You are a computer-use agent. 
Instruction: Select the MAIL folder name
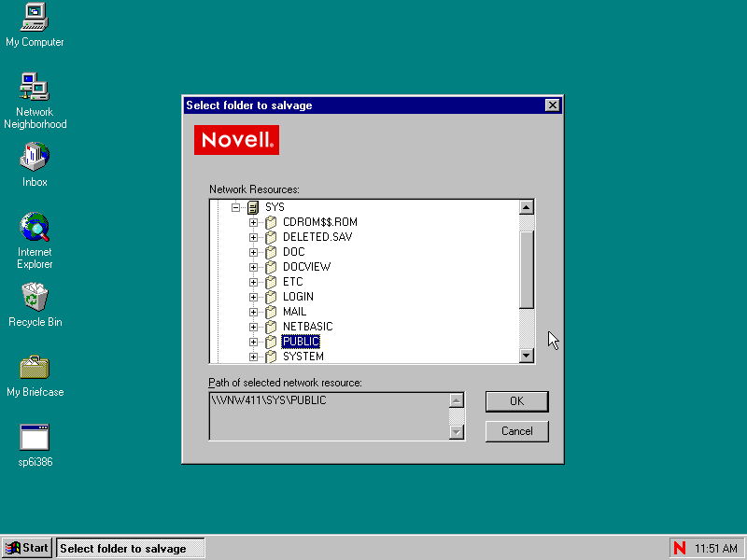click(294, 312)
